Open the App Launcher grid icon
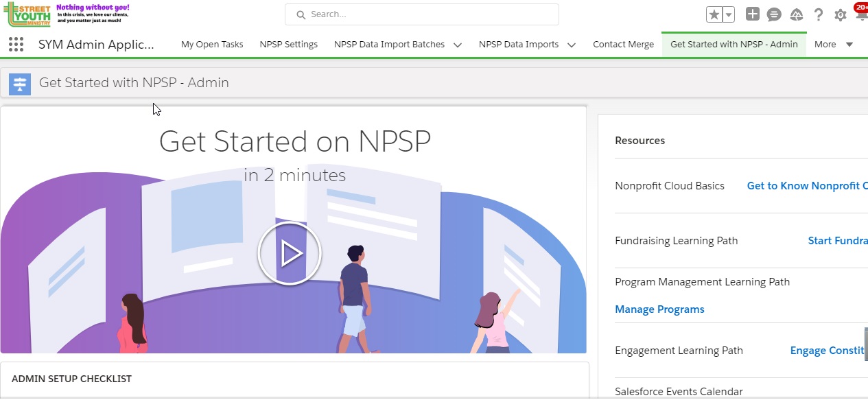 (x=16, y=45)
